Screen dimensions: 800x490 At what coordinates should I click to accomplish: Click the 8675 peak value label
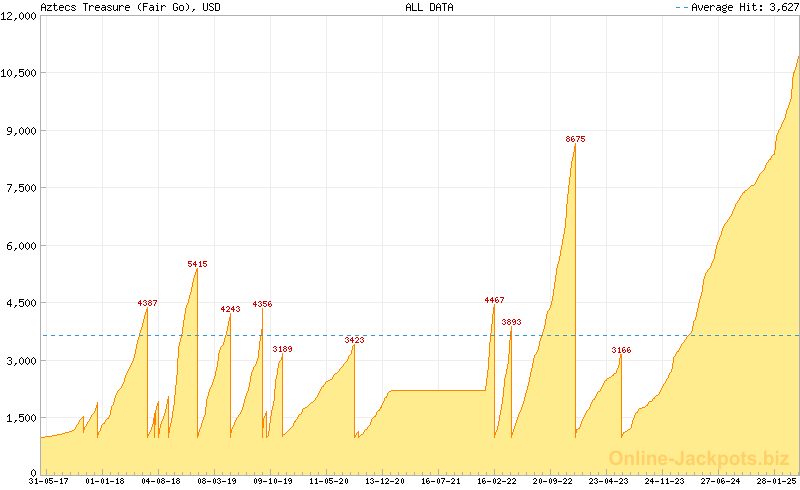click(575, 139)
